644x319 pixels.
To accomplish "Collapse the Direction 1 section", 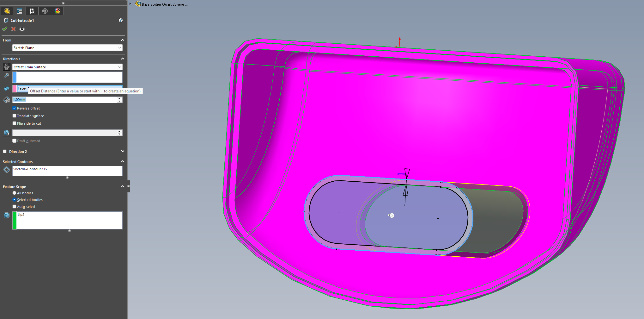I will (122, 59).
